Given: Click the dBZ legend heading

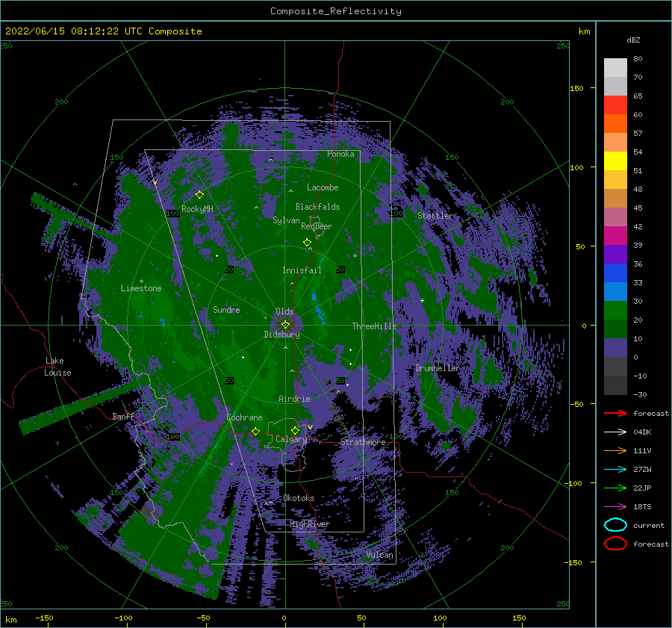Looking at the screenshot, I should pos(633,40).
